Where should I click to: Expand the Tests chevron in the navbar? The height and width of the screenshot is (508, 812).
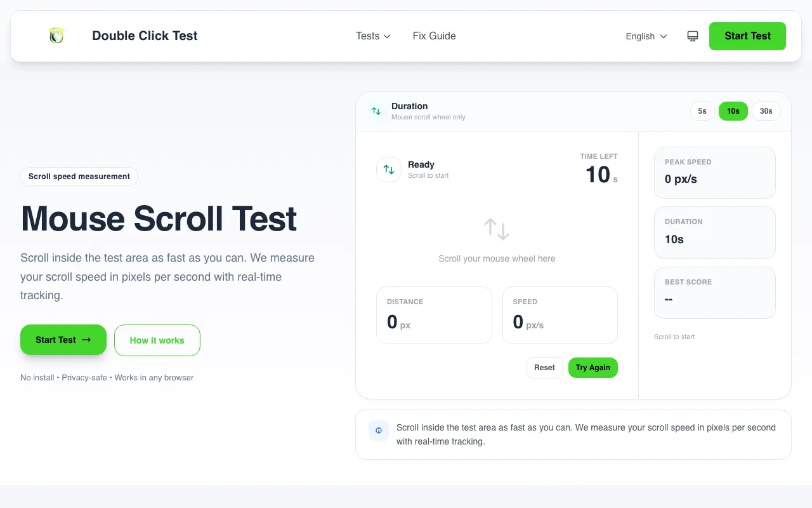(x=387, y=36)
